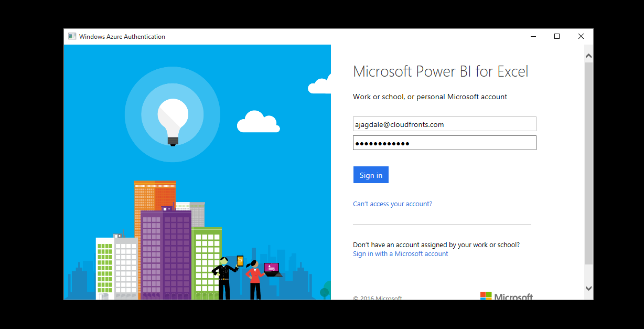Click the purple building in the illustration
Image resolution: width=644 pixels, height=329 pixels.
[166, 252]
